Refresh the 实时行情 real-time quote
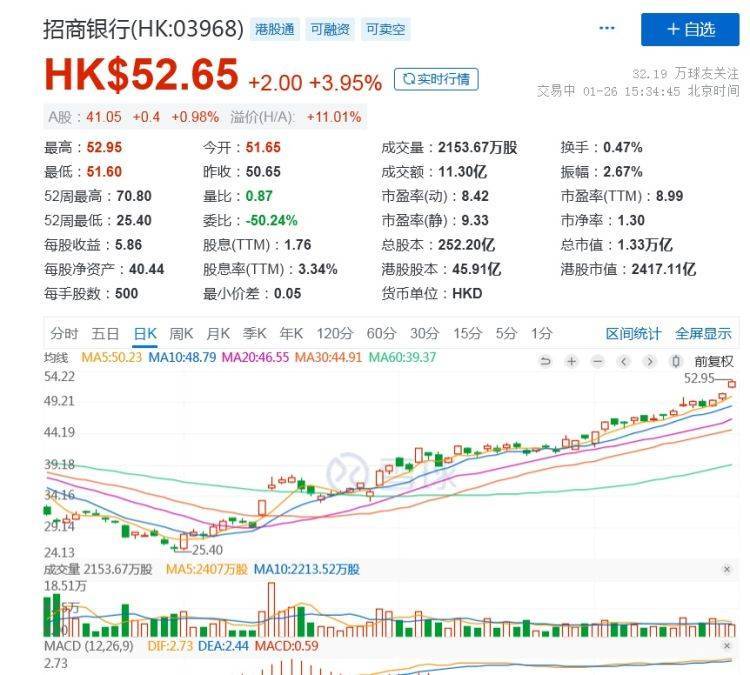The width and height of the screenshot is (750, 675). point(436,79)
